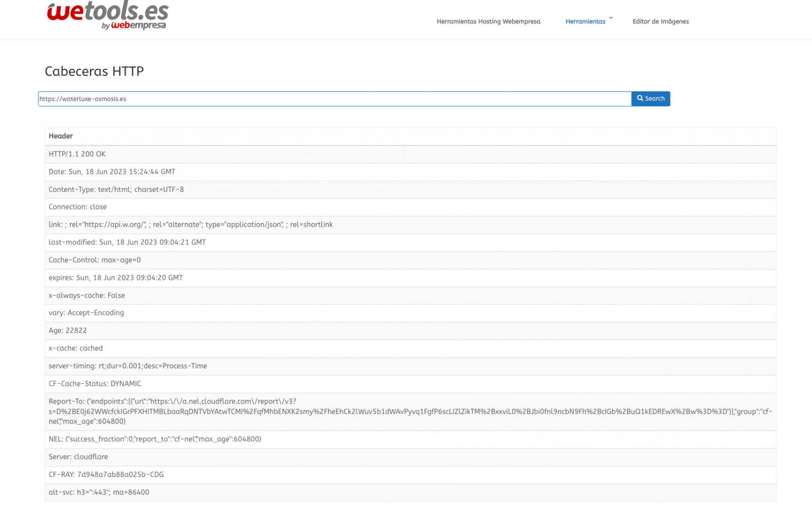Screen dimensions: 812x508
Task: Open Herramientas Hosting Webempresa link
Action: coord(488,21)
